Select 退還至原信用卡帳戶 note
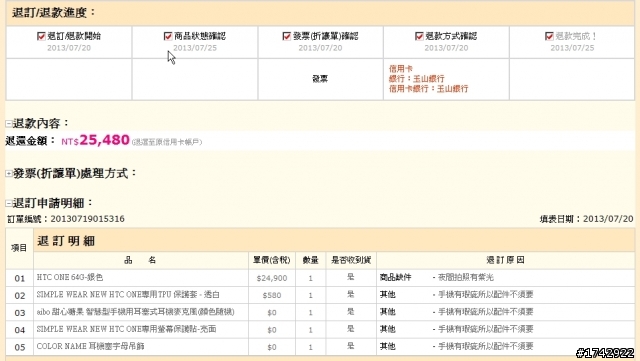Screen dimensions: 640x361 (167, 142)
